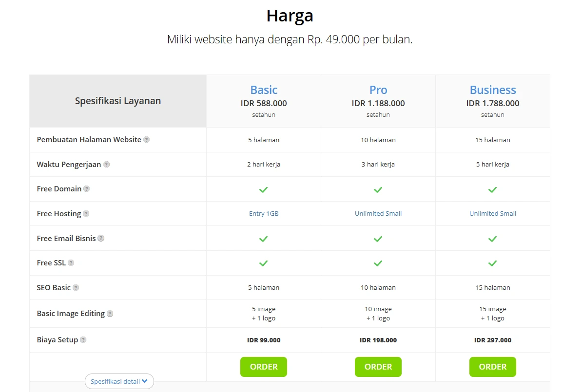Click the 2 hari kerja cell
582x392 pixels.
point(264,164)
